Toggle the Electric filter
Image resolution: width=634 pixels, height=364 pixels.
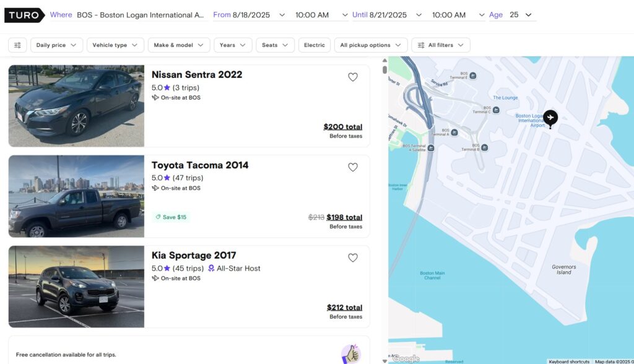click(314, 45)
